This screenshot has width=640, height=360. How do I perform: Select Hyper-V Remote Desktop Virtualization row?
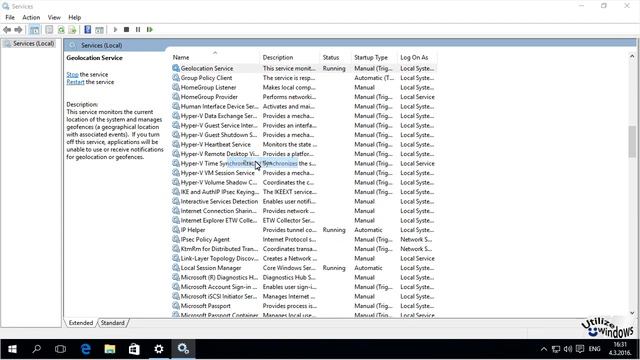(x=304, y=154)
